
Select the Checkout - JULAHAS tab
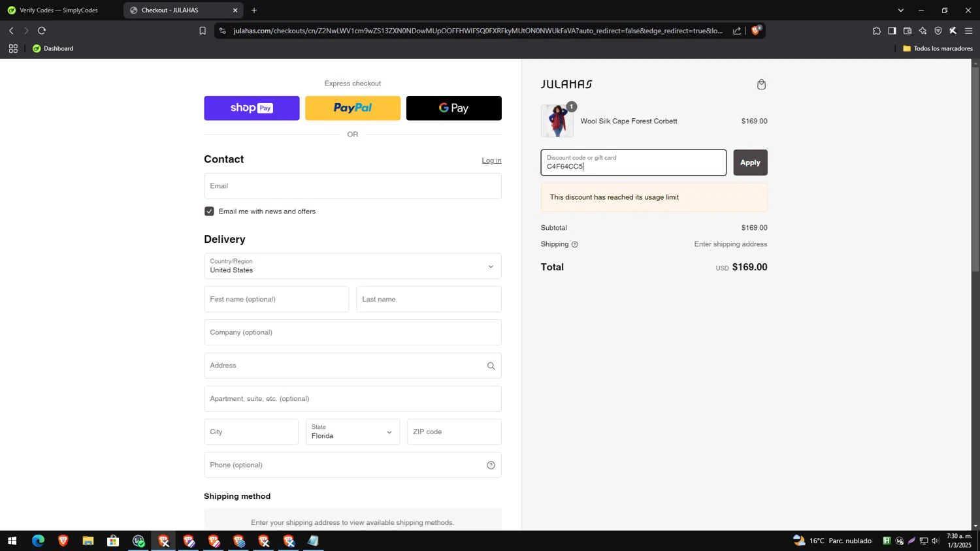click(176, 10)
